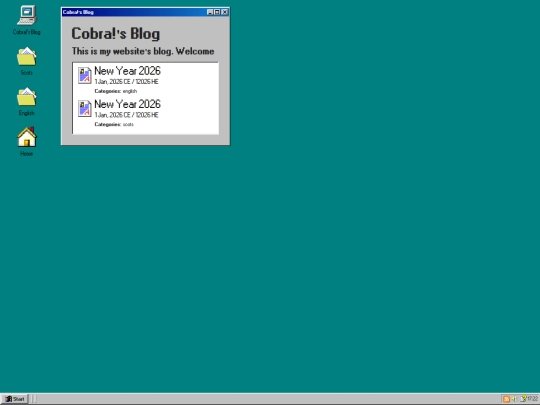The image size is (540, 405).
Task: Open the New Year 2026 post categorized english
Action: click(127, 71)
